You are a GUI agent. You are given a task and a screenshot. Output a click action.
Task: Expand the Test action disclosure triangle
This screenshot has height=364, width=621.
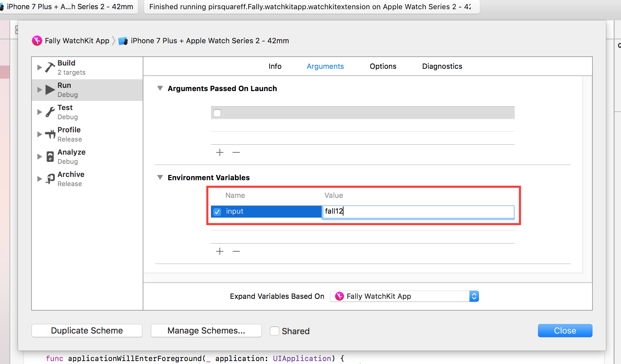40,112
